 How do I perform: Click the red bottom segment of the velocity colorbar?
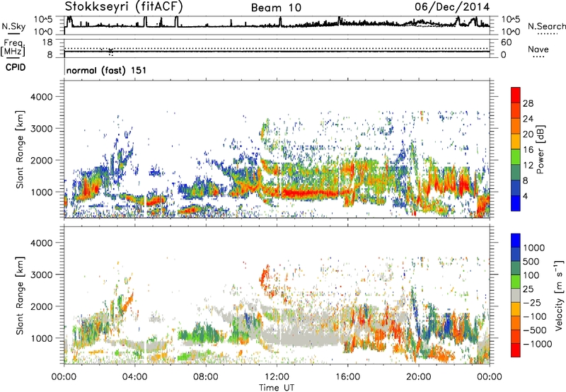coord(516,350)
